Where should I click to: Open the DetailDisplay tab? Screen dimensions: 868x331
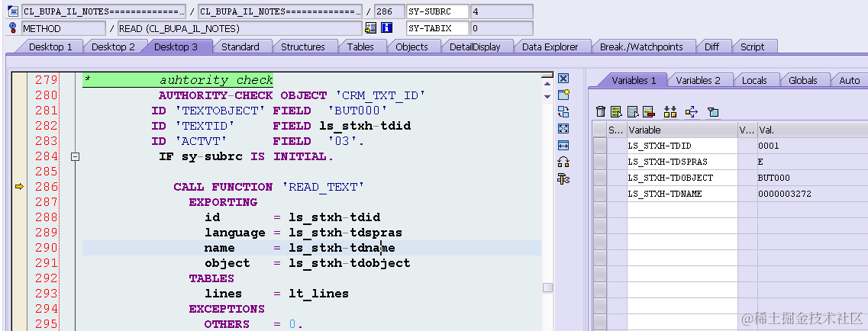[474, 47]
